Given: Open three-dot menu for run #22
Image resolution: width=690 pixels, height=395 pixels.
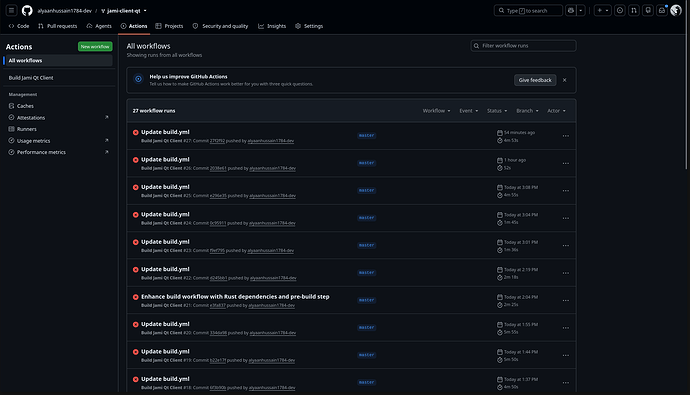Looking at the screenshot, I should click(565, 273).
